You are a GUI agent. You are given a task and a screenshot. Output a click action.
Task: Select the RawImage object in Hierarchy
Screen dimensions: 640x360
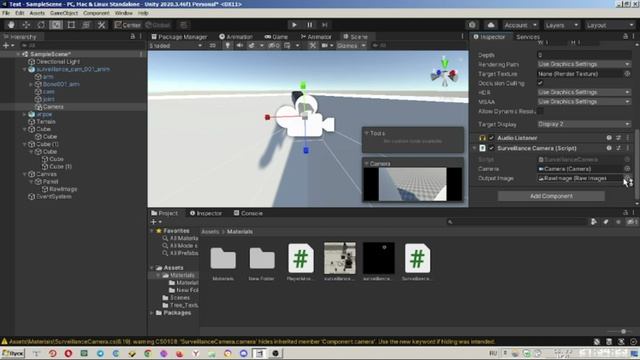point(63,189)
